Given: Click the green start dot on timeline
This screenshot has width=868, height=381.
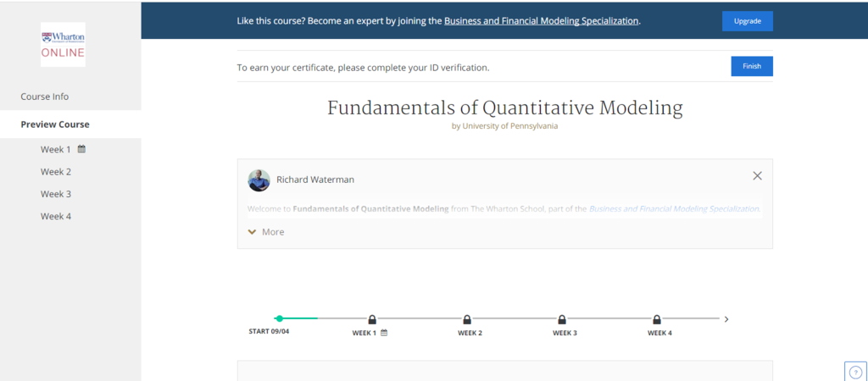Looking at the screenshot, I should (280, 318).
